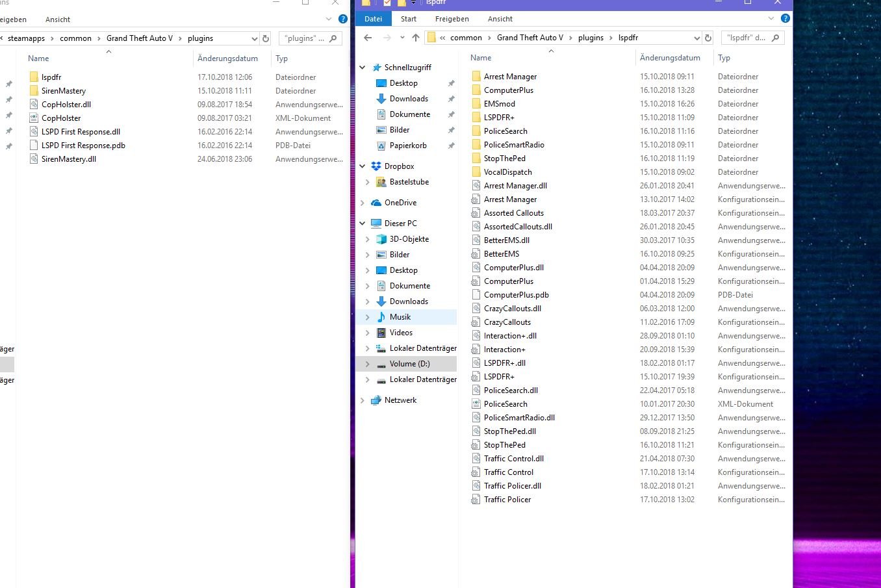Click the Netzwerk icon in sidebar
The width and height of the screenshot is (881, 588).
(x=376, y=400)
